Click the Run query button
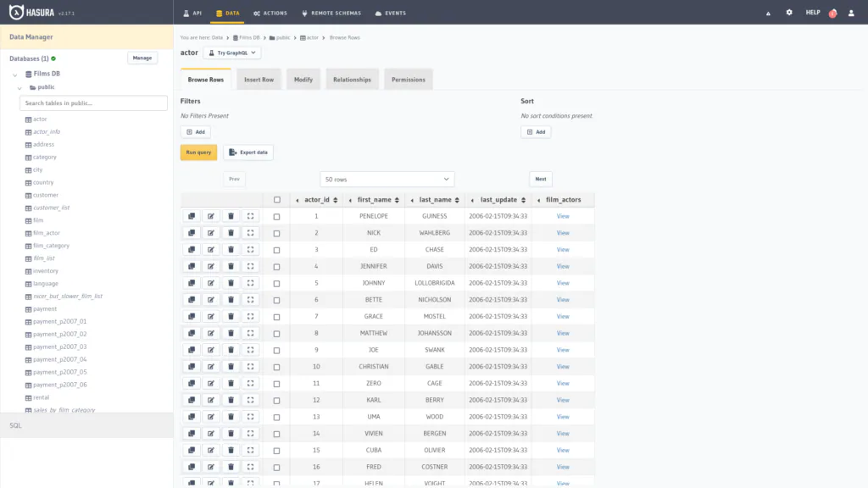Screen dimensions: 868x488 click(x=198, y=152)
